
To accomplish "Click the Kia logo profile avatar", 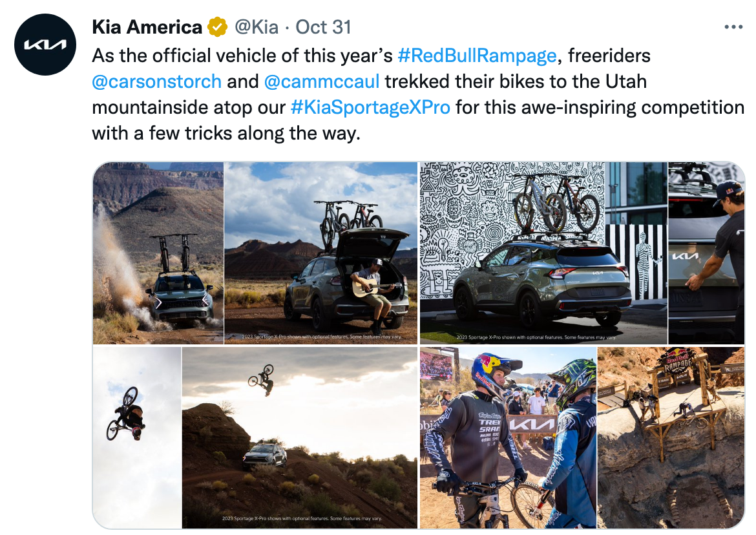I will click(x=45, y=45).
